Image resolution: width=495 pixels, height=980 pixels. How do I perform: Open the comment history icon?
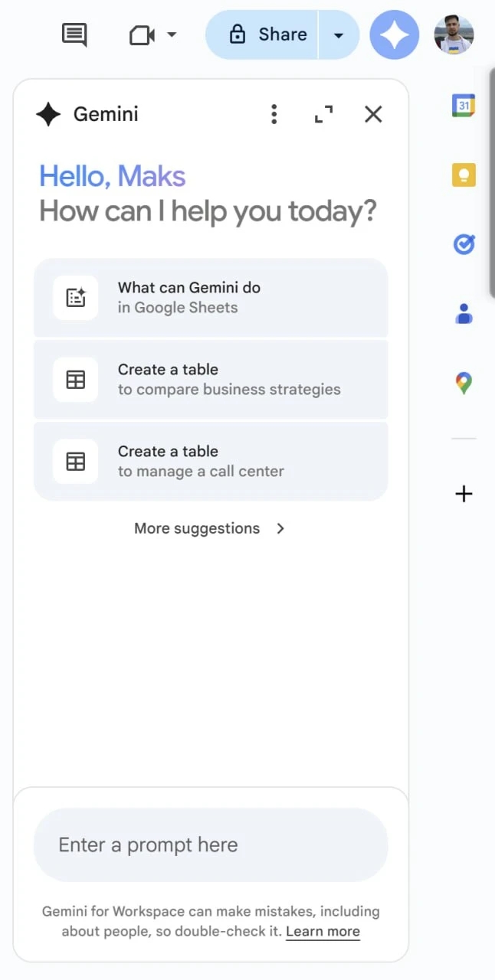[x=74, y=34]
